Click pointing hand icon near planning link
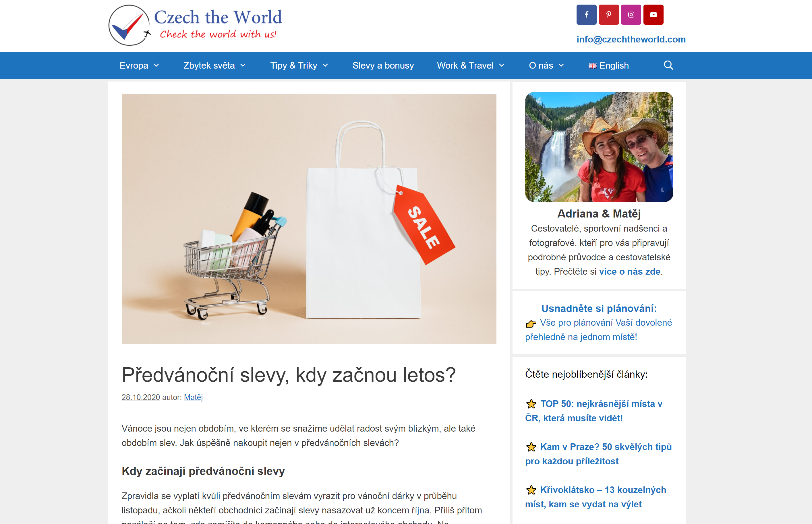The width and height of the screenshot is (812, 524). [531, 324]
